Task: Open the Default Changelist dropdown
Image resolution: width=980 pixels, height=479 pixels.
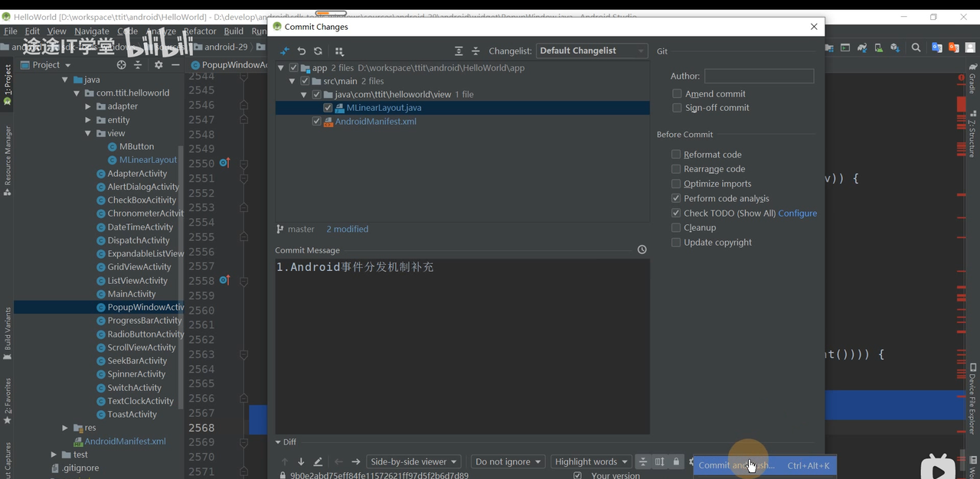Action: coord(592,51)
